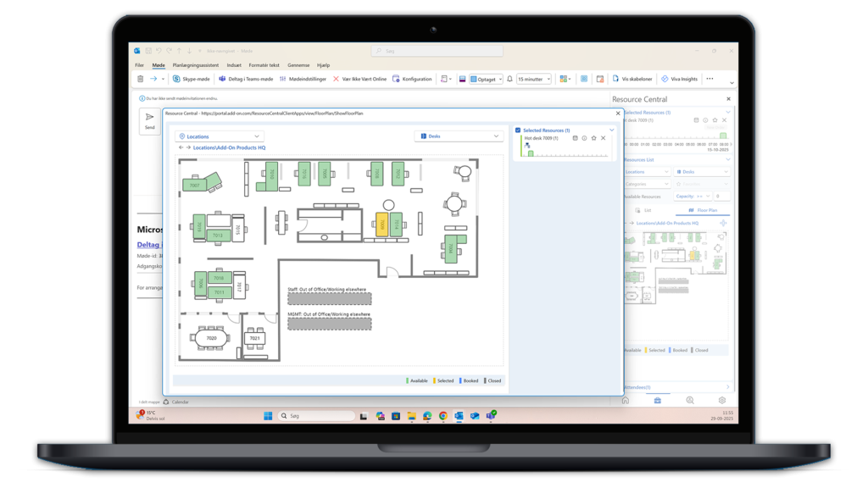
Task: Click the back arrow beside Locations breadcrumb
Action: coord(181,147)
